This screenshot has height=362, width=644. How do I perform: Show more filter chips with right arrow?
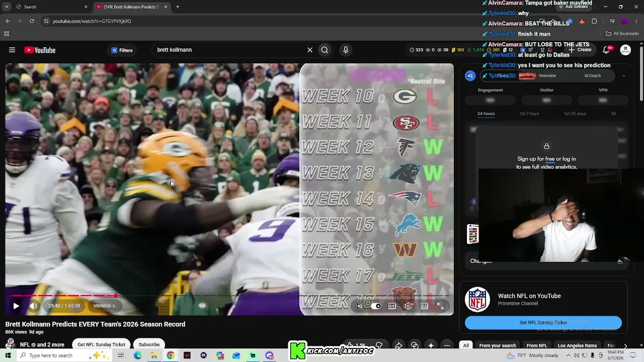[x=625, y=345]
